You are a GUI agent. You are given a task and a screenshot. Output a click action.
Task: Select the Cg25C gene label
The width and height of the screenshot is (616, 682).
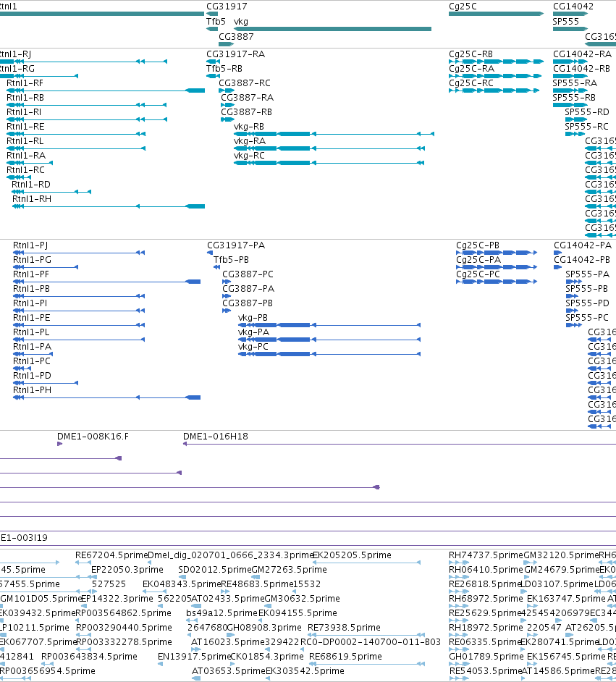tap(463, 6)
